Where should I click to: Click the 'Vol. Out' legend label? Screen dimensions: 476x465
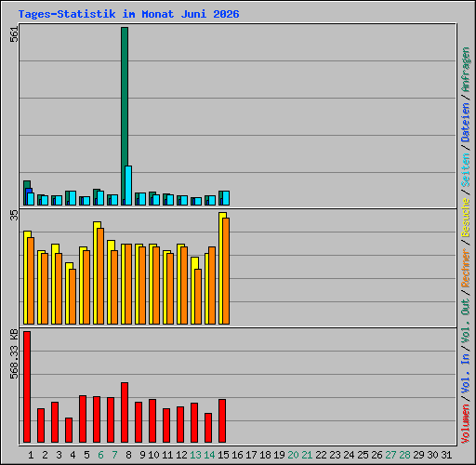point(466,321)
